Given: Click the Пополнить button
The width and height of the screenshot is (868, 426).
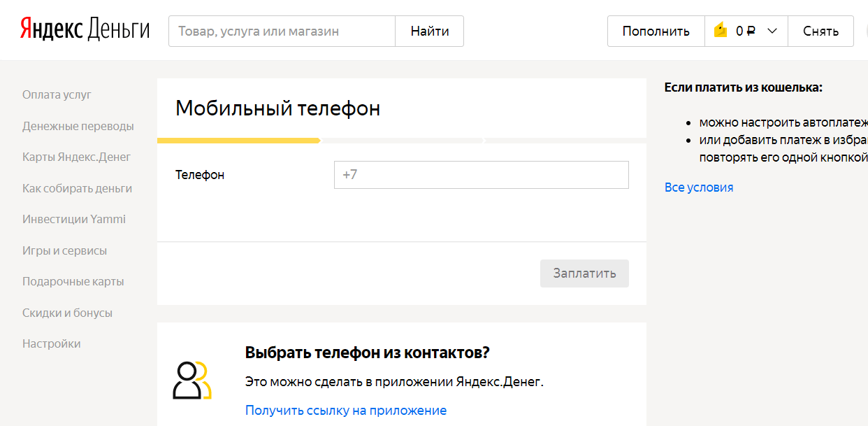Looking at the screenshot, I should (656, 31).
